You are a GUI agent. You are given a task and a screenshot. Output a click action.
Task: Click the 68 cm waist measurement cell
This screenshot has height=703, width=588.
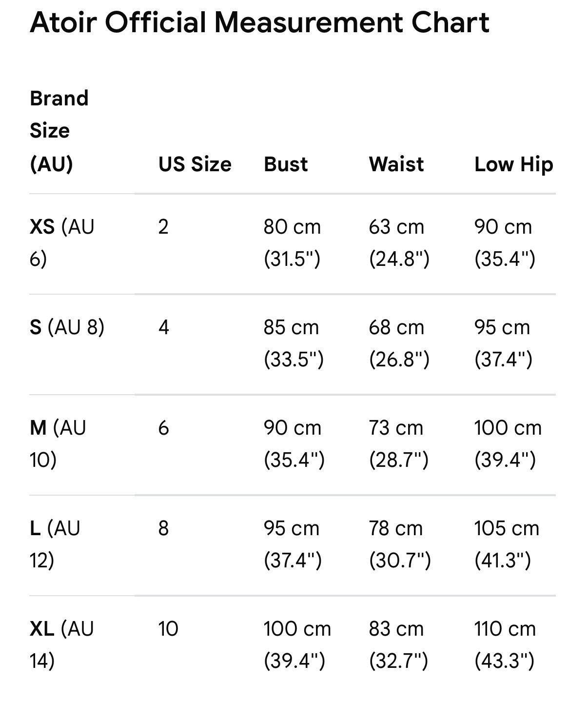coord(399,343)
